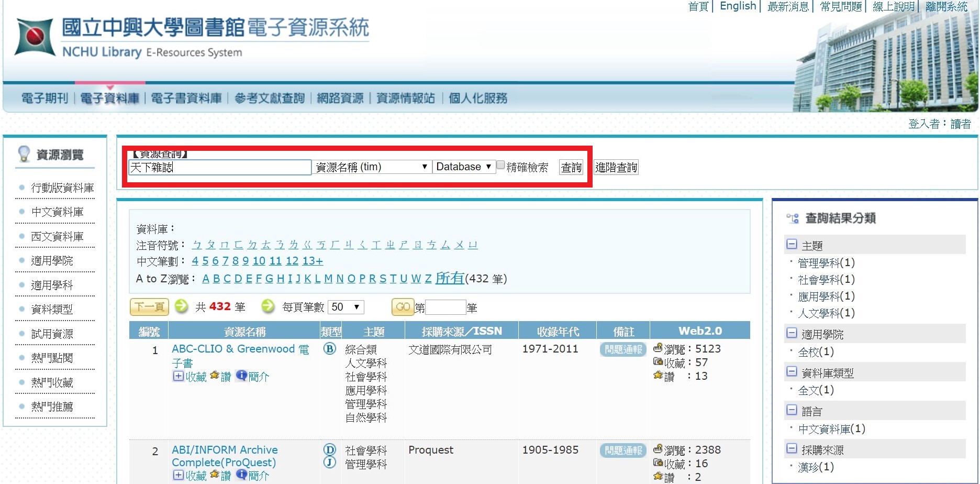This screenshot has width=980, height=484.
Task: Click the D type icon for ABI/INFORM
Action: pyautogui.click(x=329, y=449)
